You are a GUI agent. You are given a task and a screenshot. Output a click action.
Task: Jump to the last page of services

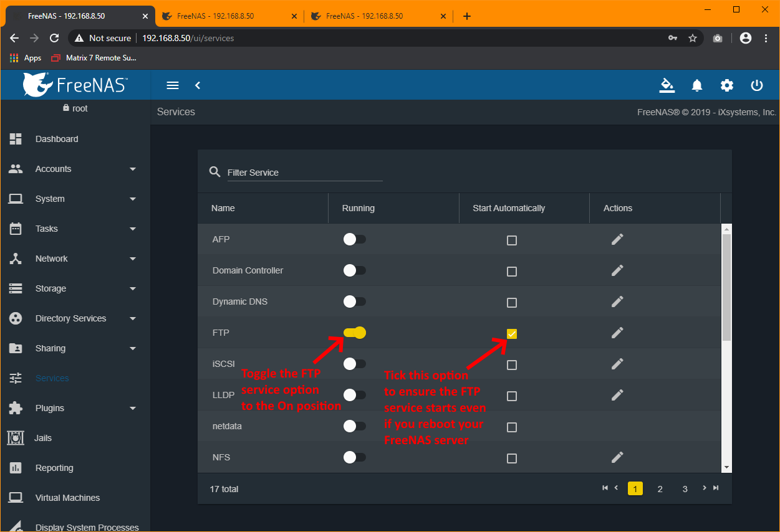click(x=716, y=488)
